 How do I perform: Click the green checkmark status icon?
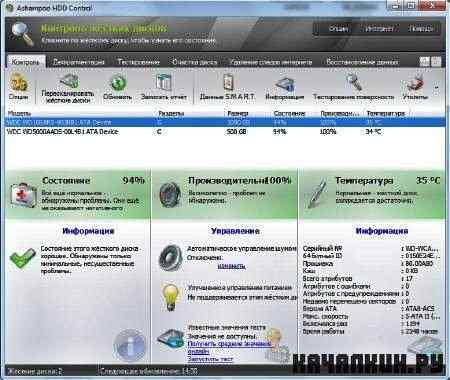[x=23, y=258]
